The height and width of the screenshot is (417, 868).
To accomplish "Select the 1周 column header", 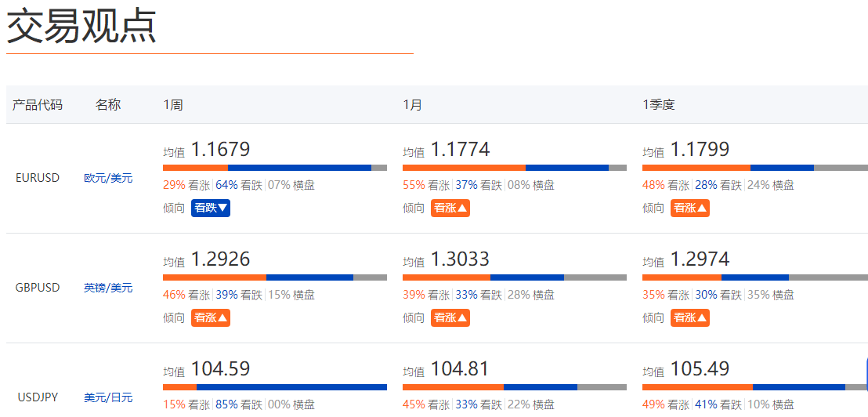I will pos(173,104).
